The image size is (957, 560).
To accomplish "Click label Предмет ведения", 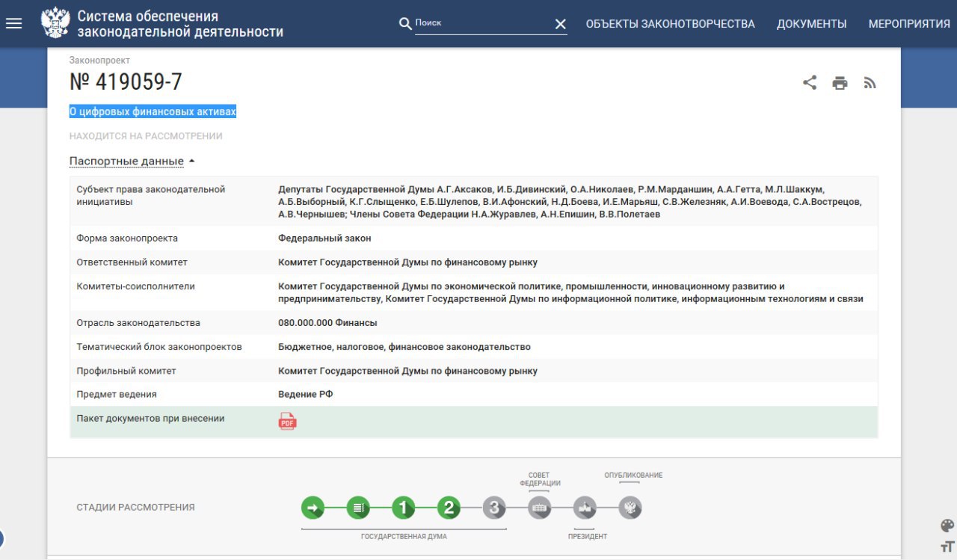I will (x=117, y=394).
